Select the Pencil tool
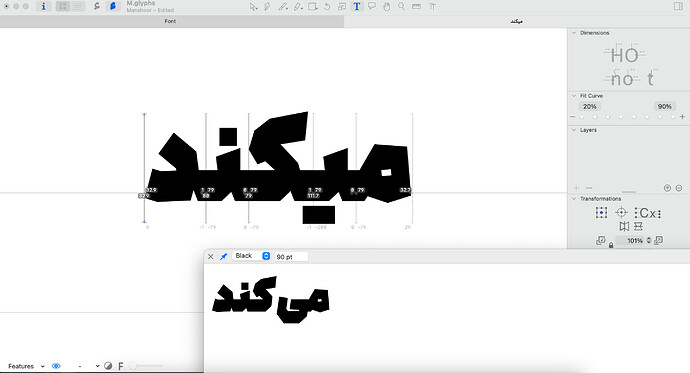This screenshot has width=690, height=373. (283, 7)
